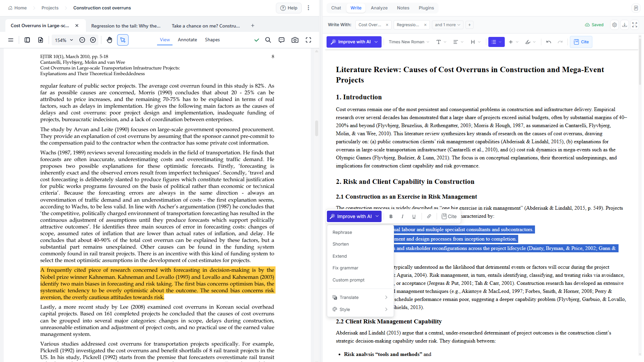Enter fullscreen mode for the PDF viewer
Viewport: 644px width, 362px height.
coord(308,40)
